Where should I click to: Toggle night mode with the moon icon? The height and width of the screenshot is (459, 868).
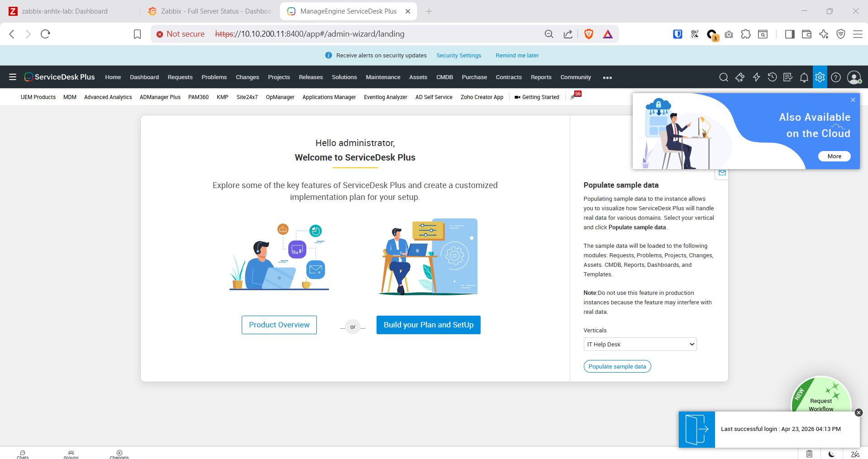(x=831, y=454)
